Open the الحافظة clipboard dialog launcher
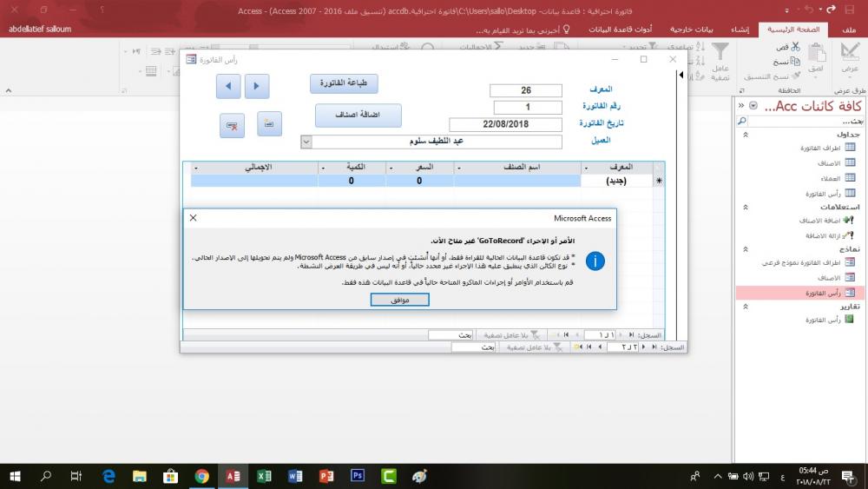This screenshot has height=489, width=868. 742,91
